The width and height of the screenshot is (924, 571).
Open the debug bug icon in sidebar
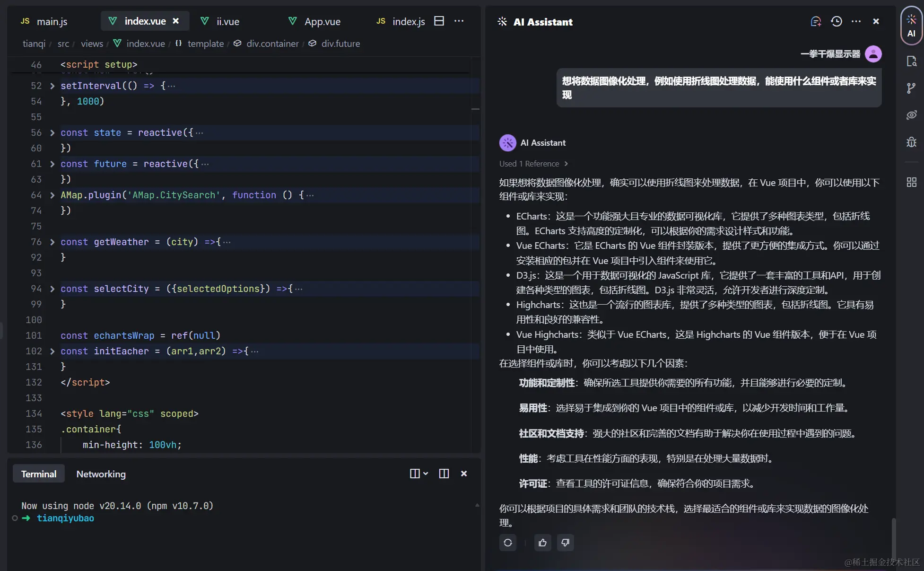911,142
